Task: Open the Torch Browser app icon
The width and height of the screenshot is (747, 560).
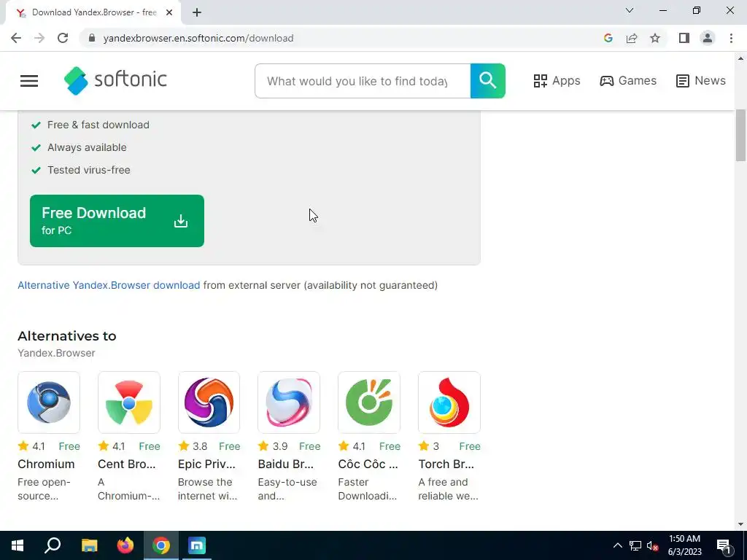Action: click(x=449, y=402)
